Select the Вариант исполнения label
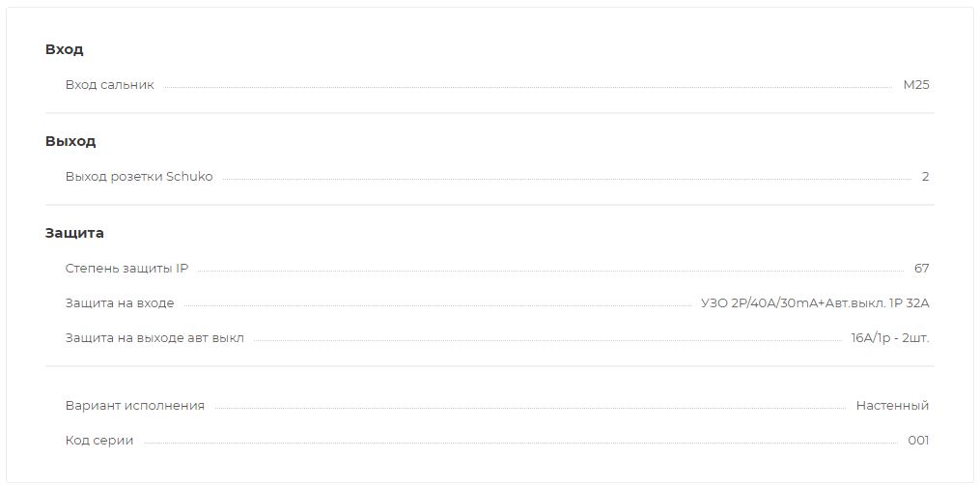 coord(135,406)
